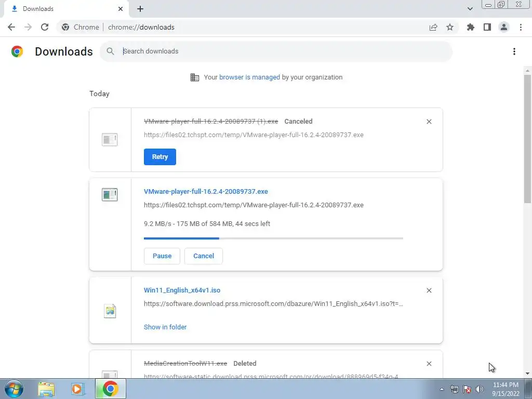Toggle the side panel icon
The width and height of the screenshot is (532, 399).
tap(487, 27)
